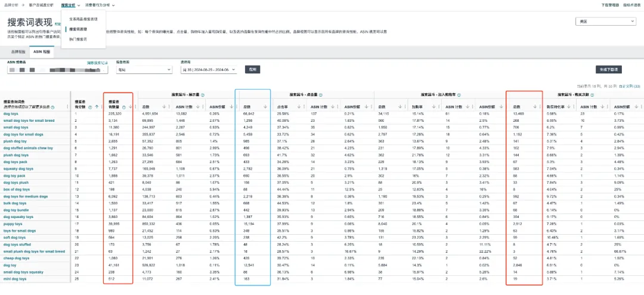Image resolution: width=644 pixels, height=295 pixels.
Task: Open the 报告范围 dropdown
Action: [144, 70]
